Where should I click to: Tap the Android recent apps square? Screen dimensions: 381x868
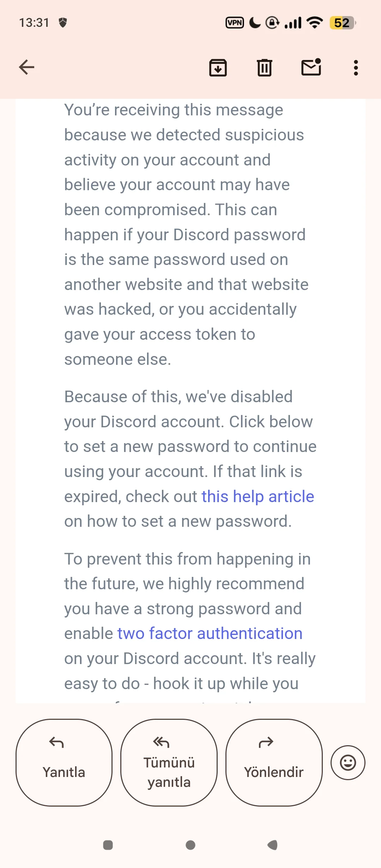tap(108, 845)
